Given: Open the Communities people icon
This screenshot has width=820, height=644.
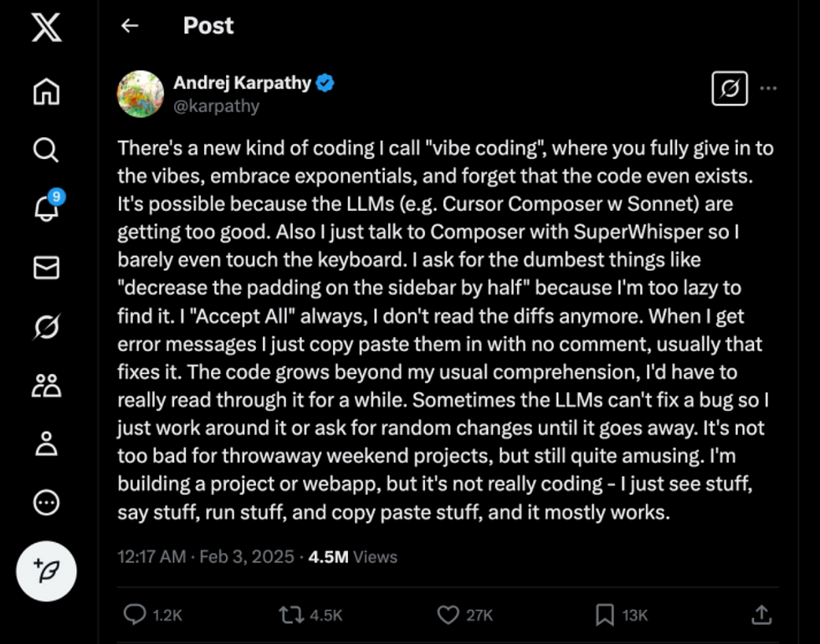Looking at the screenshot, I should coord(47,386).
